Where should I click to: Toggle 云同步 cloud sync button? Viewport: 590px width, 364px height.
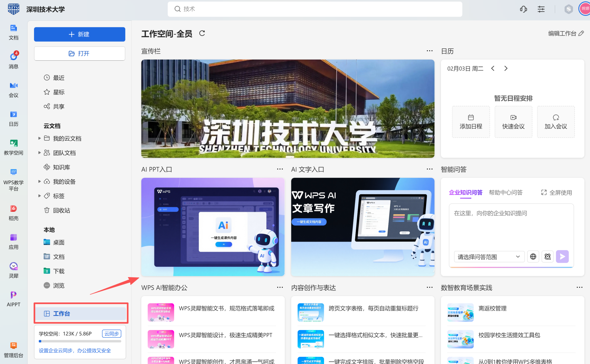[x=111, y=333]
